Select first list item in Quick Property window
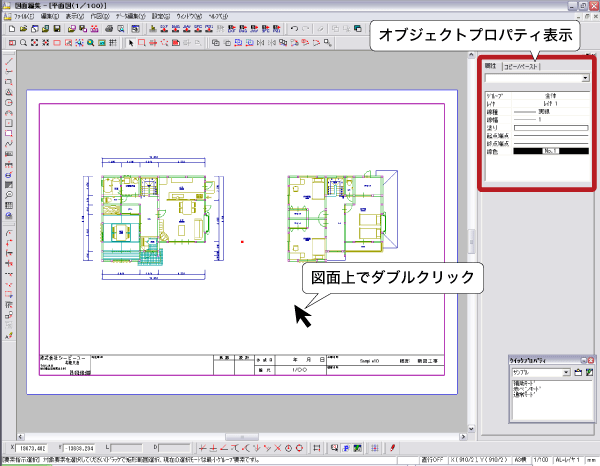Screen dimensions: 600x466 525,383
